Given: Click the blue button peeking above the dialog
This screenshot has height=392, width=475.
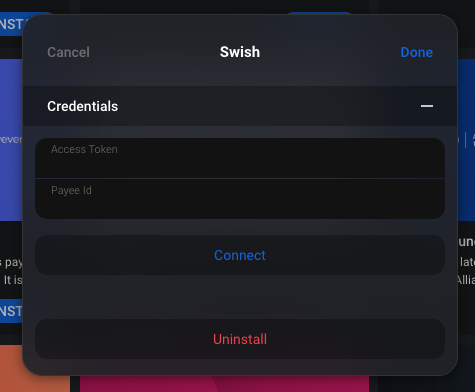Looking at the screenshot, I should [319, 13].
